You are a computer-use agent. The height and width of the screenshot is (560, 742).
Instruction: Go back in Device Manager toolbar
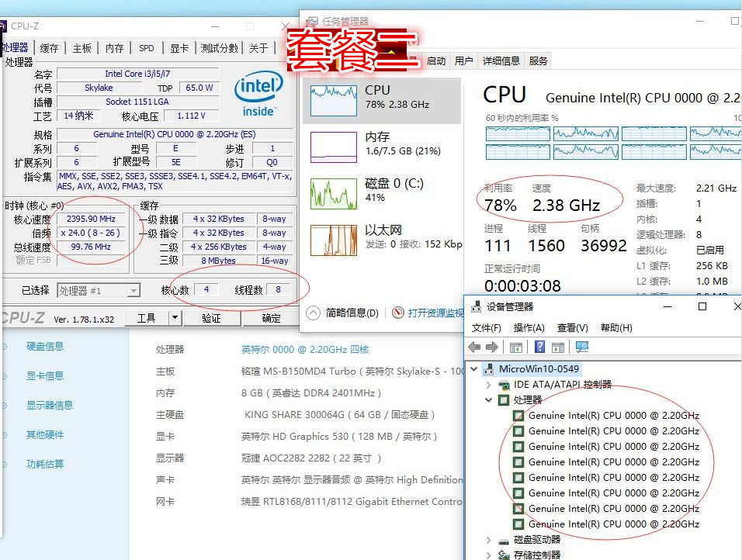[x=473, y=347]
